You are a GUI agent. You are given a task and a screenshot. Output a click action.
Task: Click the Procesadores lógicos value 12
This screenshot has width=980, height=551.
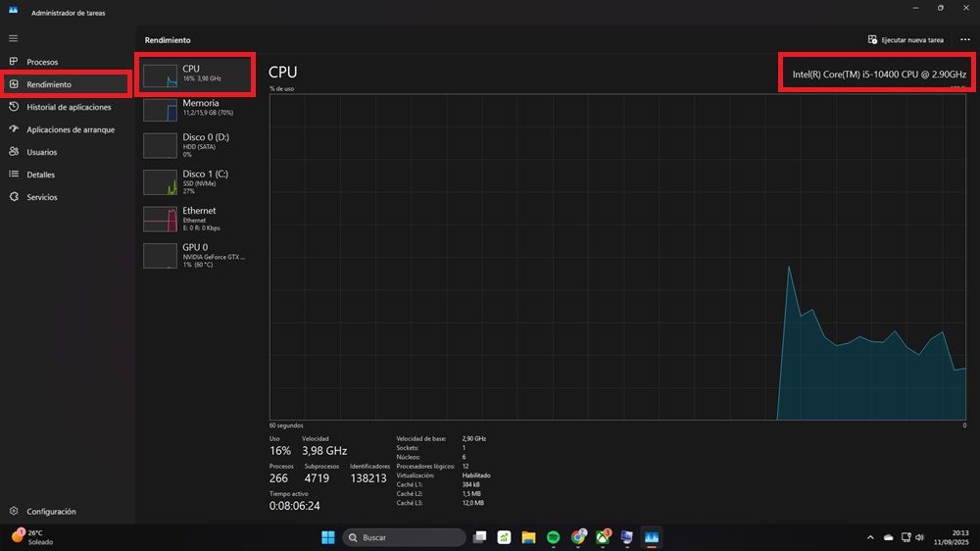(465, 466)
